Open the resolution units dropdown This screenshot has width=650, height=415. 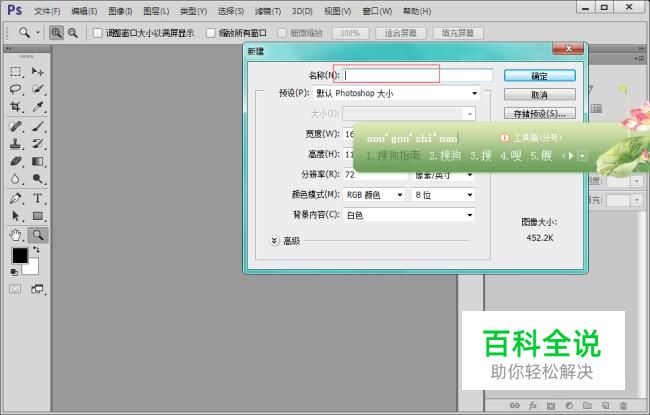(x=443, y=175)
